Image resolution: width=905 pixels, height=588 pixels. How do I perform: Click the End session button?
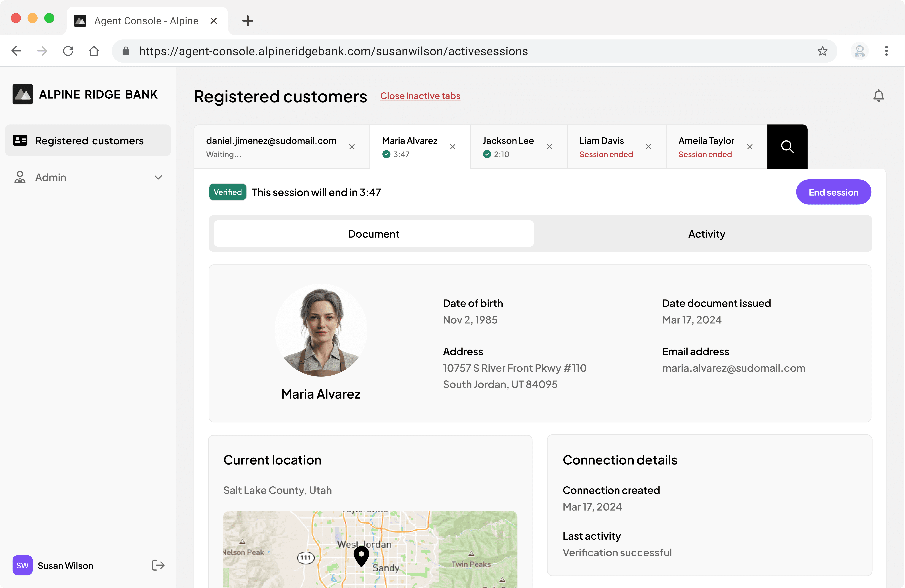coord(833,192)
